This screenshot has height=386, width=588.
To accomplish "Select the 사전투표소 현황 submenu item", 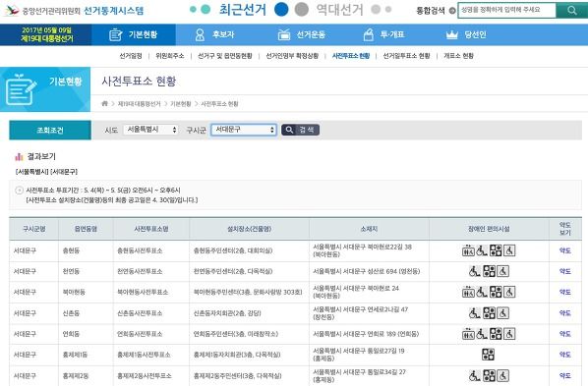I will click(351, 56).
